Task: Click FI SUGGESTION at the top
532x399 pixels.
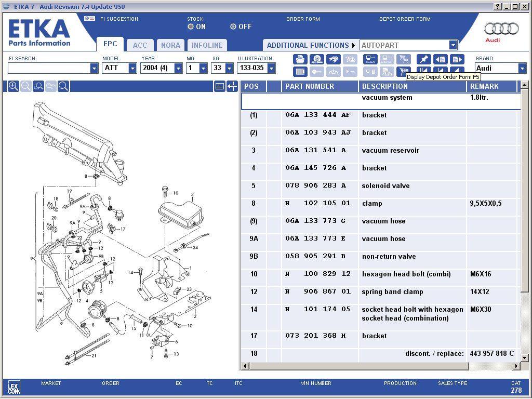Action: [x=119, y=19]
